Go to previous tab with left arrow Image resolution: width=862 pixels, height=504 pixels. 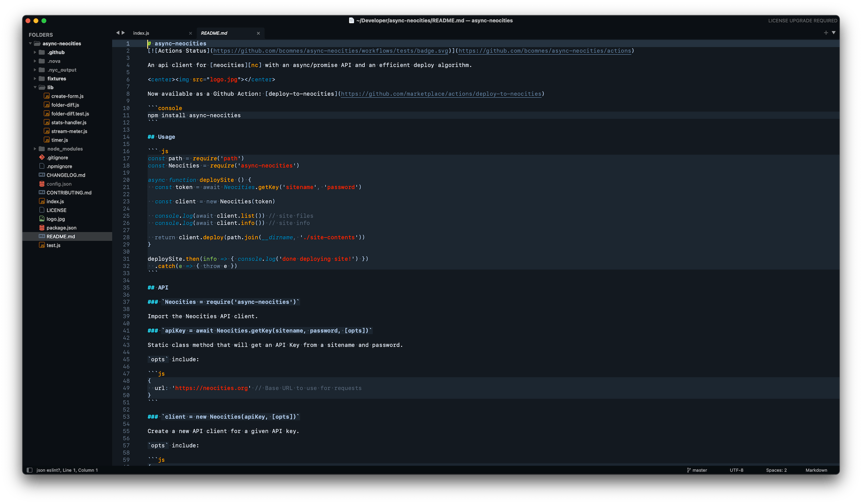click(x=118, y=33)
